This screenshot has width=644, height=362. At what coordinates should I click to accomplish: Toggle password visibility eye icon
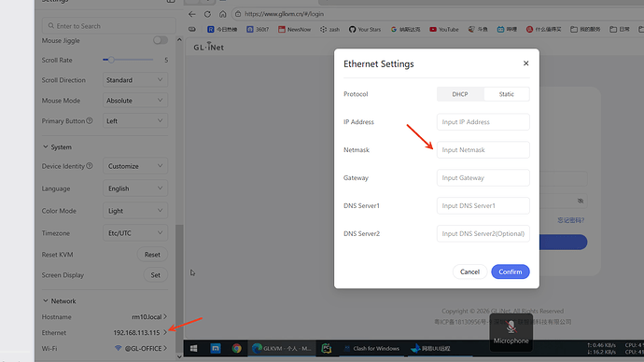coord(581,201)
